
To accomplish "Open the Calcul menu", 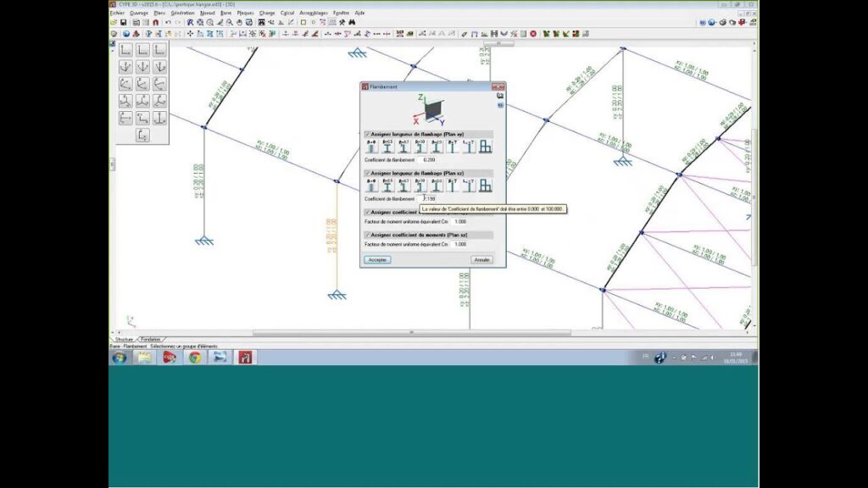I will click(286, 14).
